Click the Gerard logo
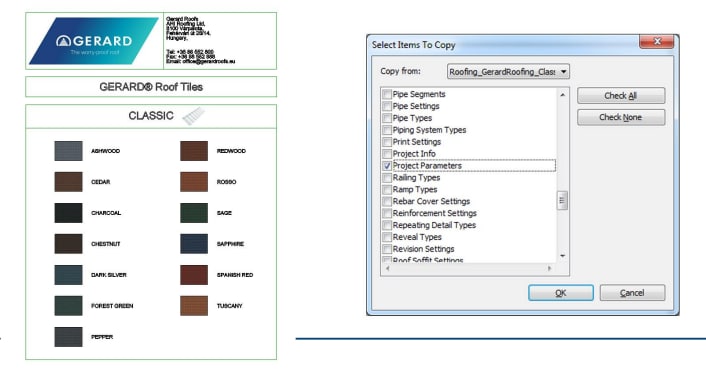The width and height of the screenshot is (706, 391). 94,41
